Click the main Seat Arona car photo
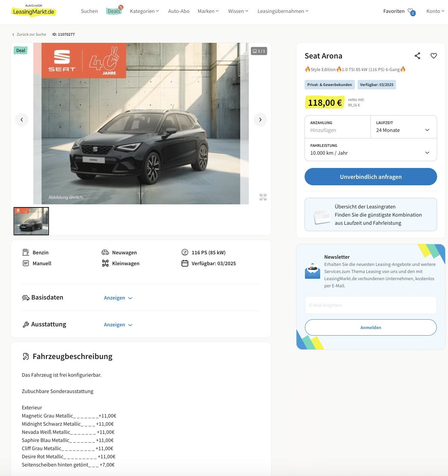This screenshot has width=448, height=476. (141, 123)
